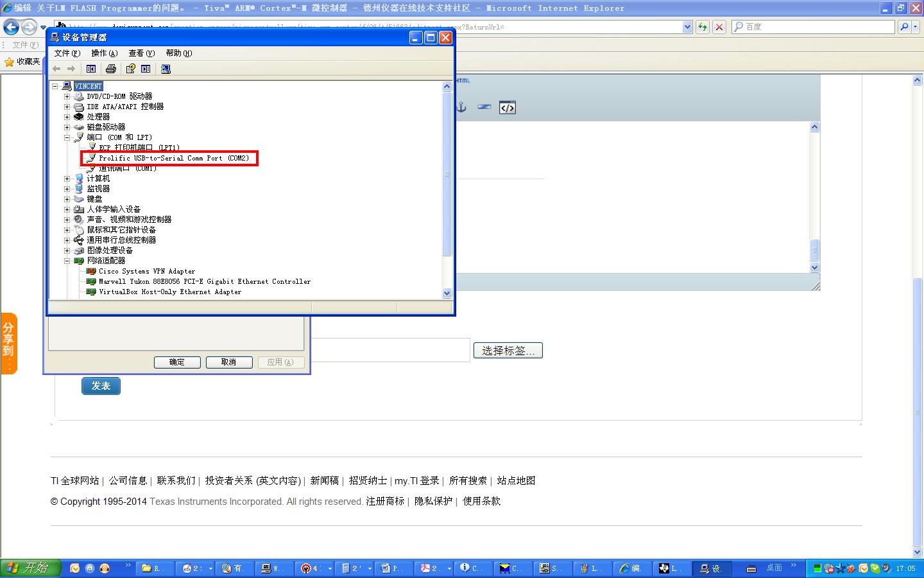This screenshot has height=578, width=924.
Task: Toggle console tree pane icon in Device Manager
Action: pos(91,69)
